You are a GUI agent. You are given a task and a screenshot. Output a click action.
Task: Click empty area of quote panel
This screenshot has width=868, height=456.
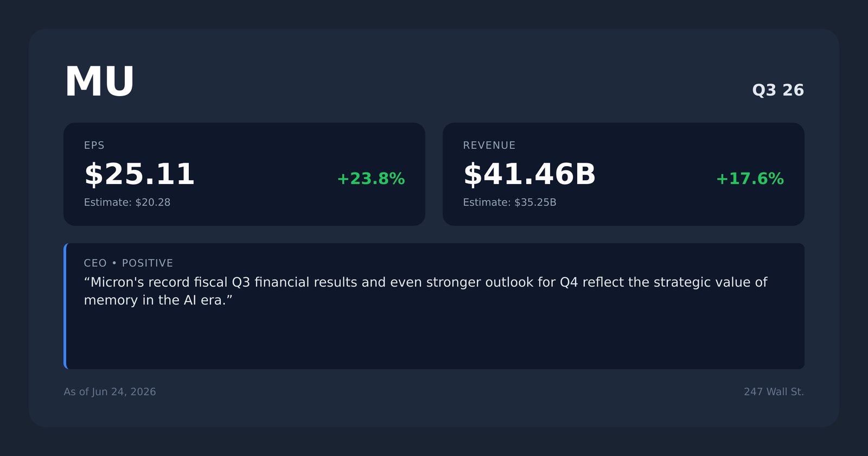tap(434, 339)
